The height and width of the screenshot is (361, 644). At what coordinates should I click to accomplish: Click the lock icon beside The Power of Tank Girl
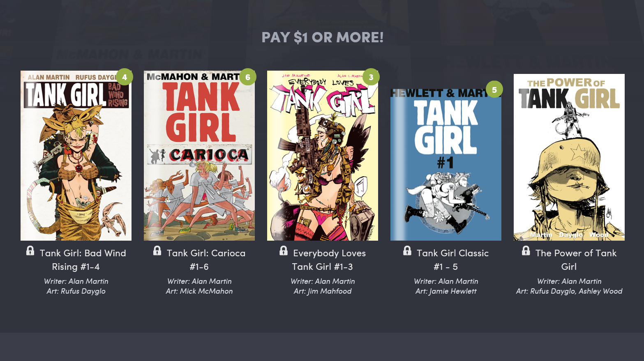pyautogui.click(x=526, y=251)
